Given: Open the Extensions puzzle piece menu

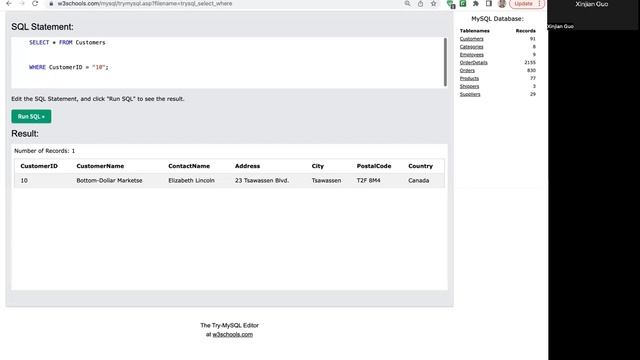Looking at the screenshot, I should pos(476,4).
